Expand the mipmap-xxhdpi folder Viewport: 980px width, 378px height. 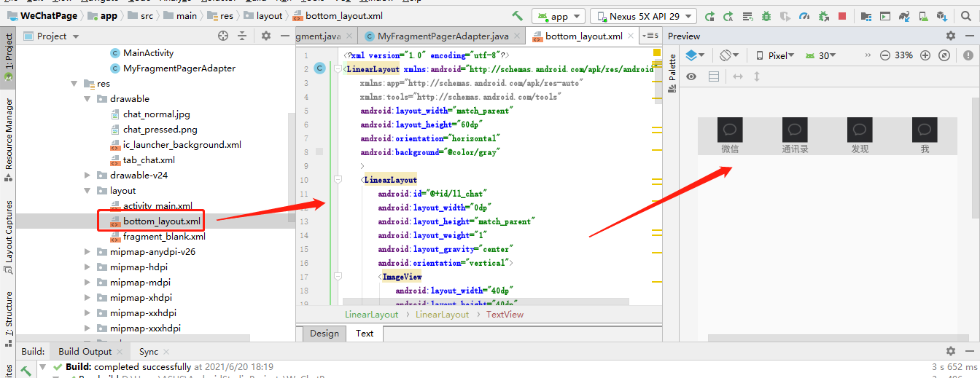[x=87, y=313]
